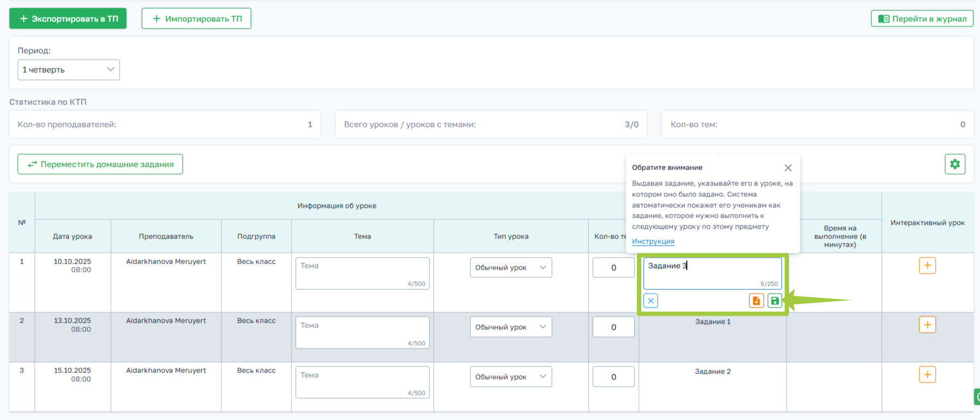Image resolution: width=980 pixels, height=420 pixels.
Task: Click 'Экспортировать в ТП' button
Action: point(68,19)
